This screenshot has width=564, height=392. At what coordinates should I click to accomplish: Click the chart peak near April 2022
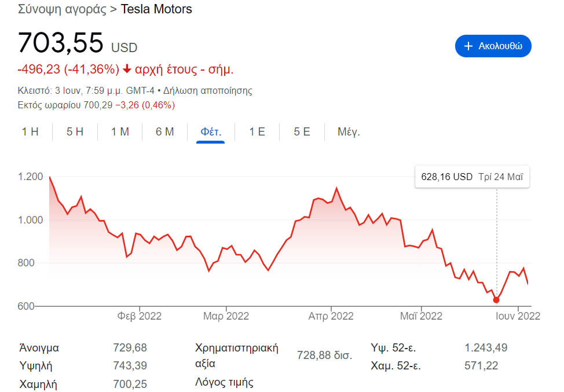pos(336,188)
